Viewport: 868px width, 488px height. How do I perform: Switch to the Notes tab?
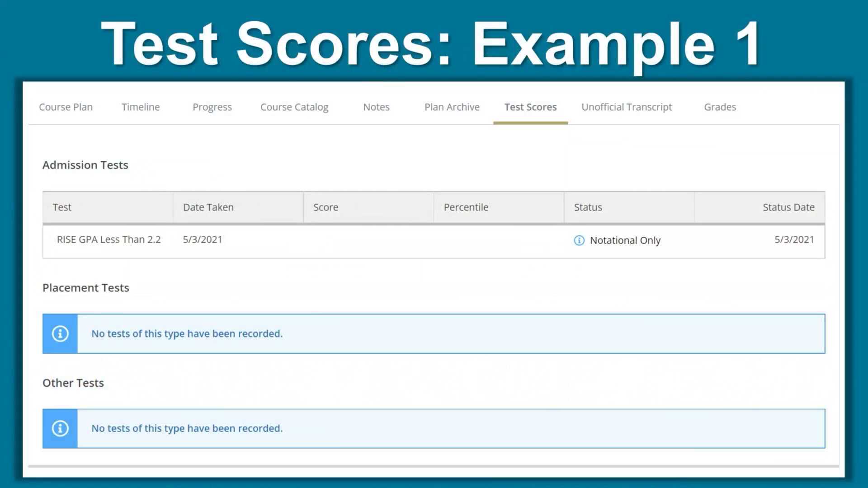[376, 107]
